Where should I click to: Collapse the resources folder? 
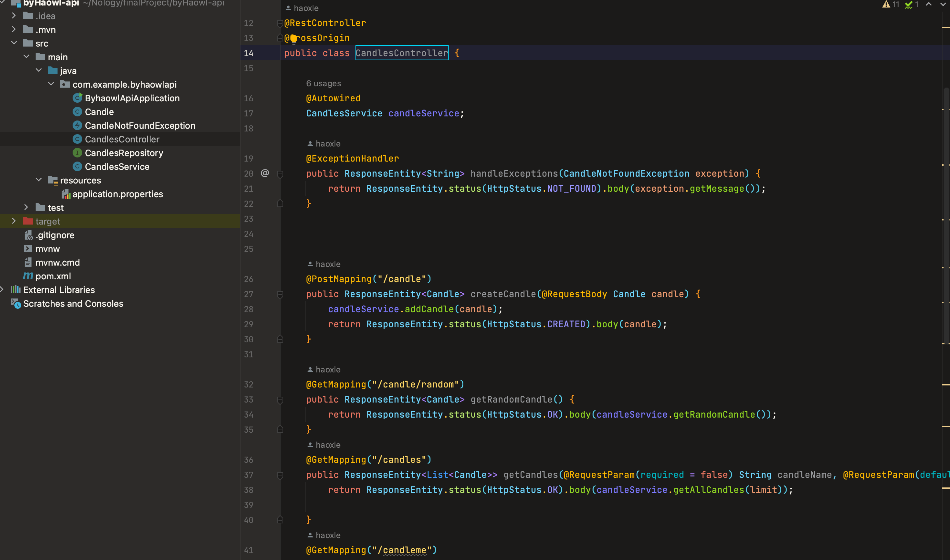(x=38, y=180)
